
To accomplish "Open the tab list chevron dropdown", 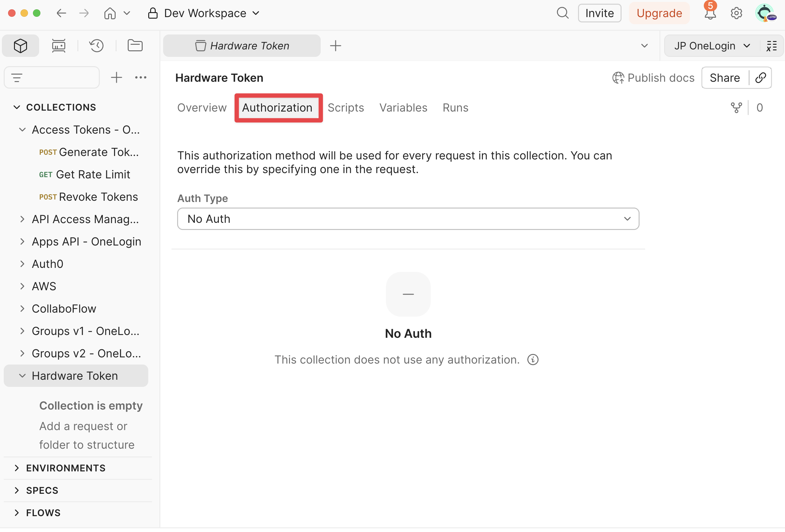I will pos(645,46).
